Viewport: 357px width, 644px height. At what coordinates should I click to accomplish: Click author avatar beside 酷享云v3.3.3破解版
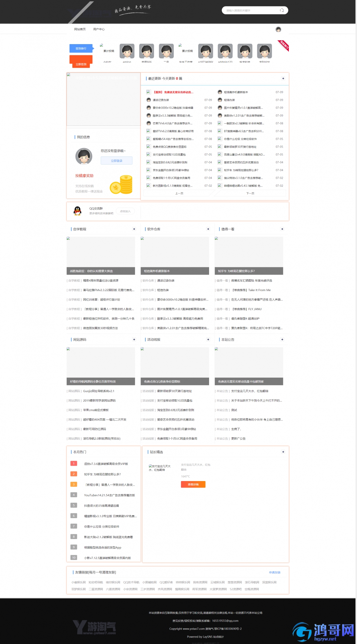tap(149, 115)
